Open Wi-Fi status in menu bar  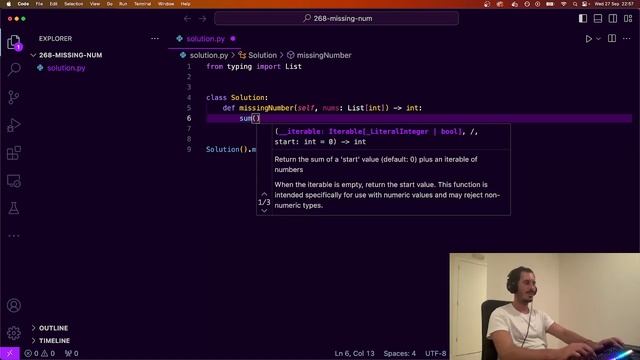click(x=564, y=4)
